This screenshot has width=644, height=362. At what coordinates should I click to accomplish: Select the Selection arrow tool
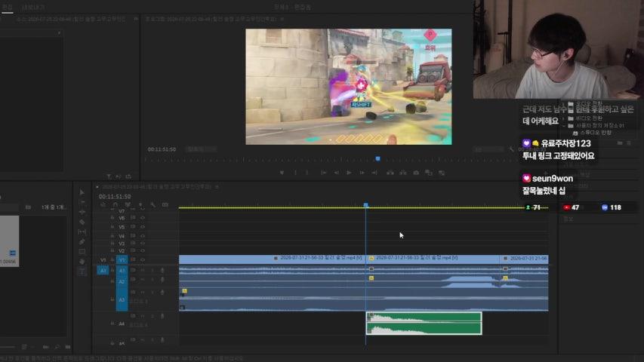(82, 192)
